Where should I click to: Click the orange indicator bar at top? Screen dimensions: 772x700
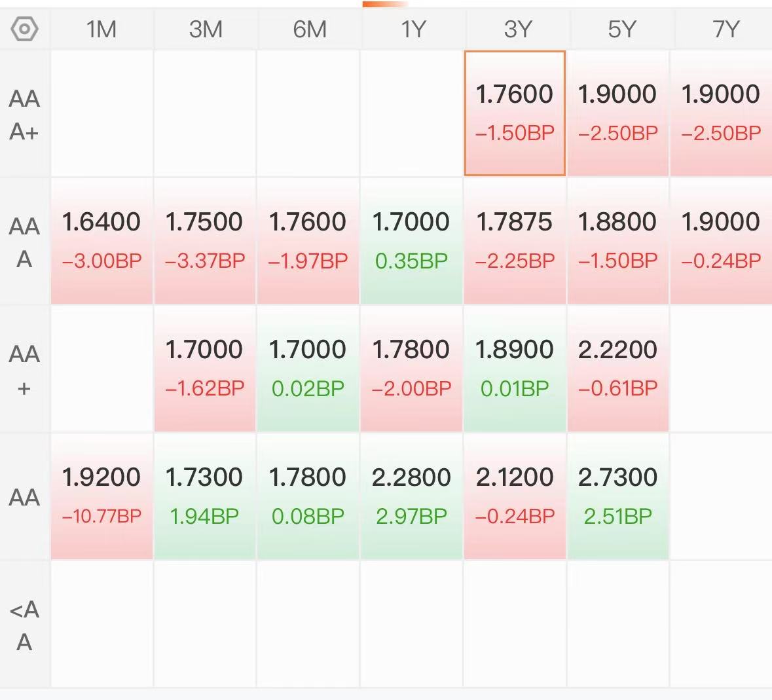click(x=385, y=4)
